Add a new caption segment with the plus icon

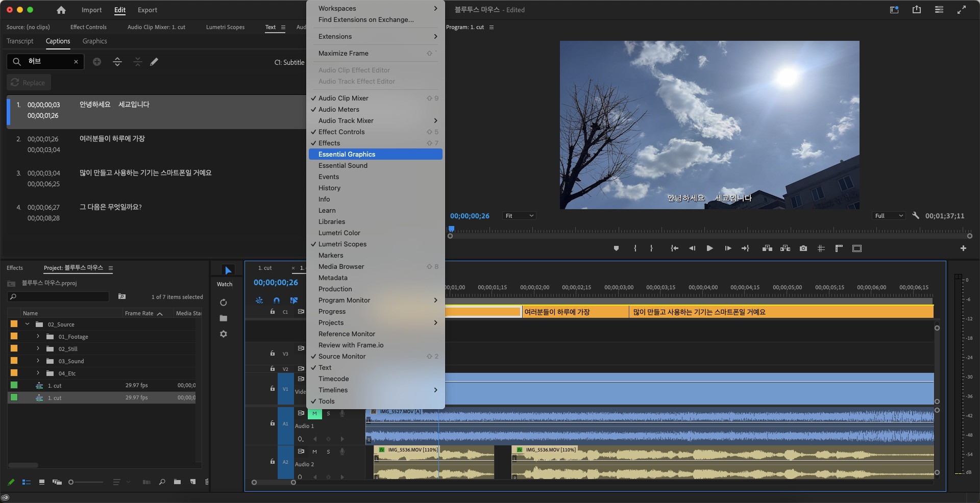pos(97,62)
